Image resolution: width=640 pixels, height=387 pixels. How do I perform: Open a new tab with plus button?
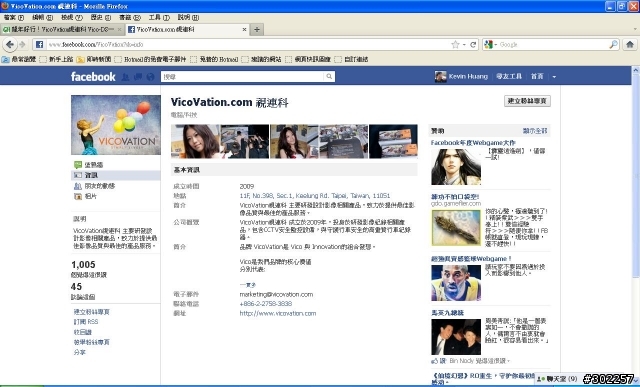257,29
